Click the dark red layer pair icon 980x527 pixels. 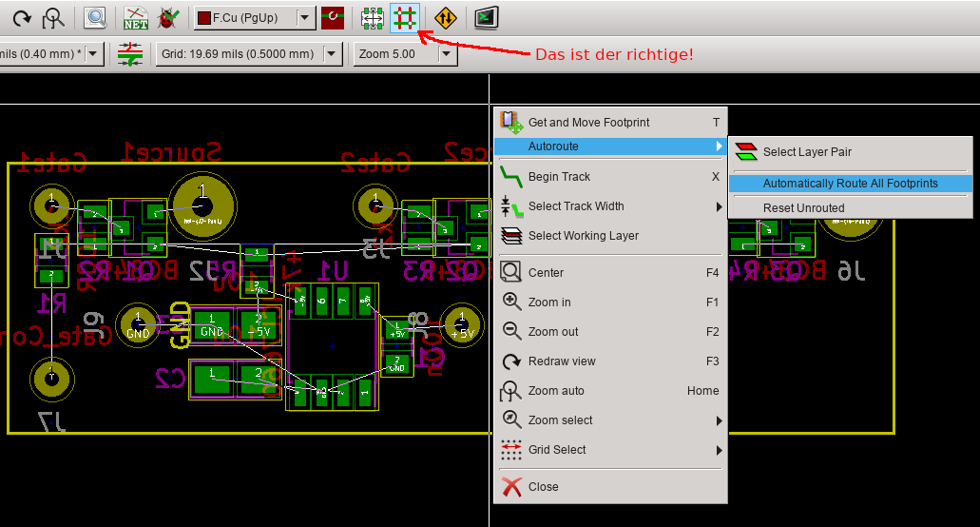pos(333,17)
